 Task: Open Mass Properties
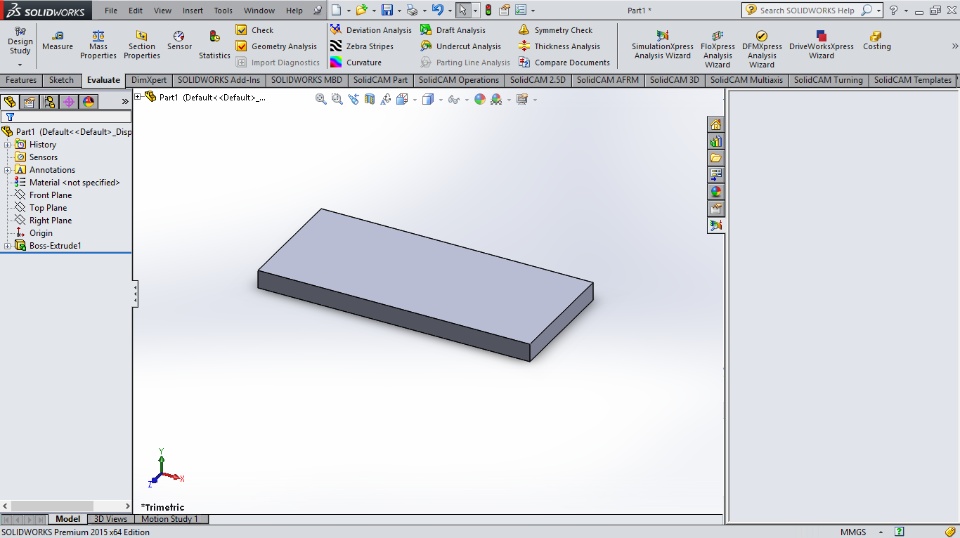(98, 45)
